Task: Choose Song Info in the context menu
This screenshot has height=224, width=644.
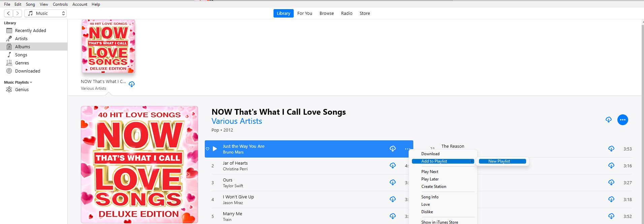Action: [x=443, y=197]
